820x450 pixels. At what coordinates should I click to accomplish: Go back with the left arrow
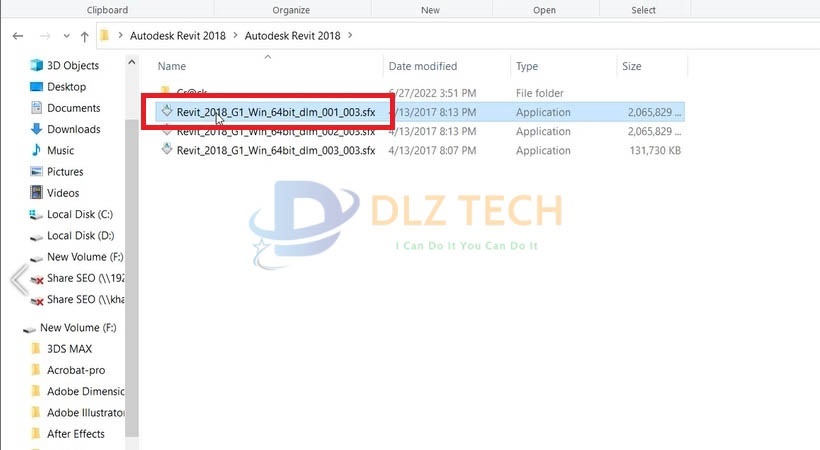tap(18, 36)
